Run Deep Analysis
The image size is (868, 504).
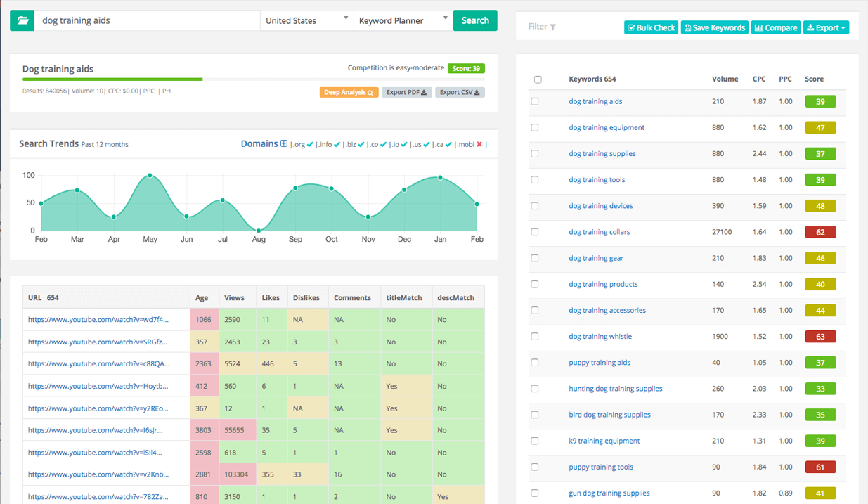[349, 92]
